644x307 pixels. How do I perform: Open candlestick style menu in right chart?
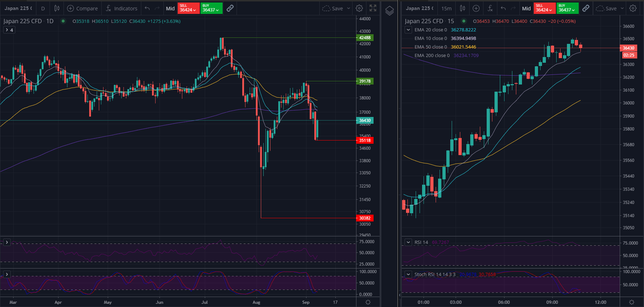point(462,8)
